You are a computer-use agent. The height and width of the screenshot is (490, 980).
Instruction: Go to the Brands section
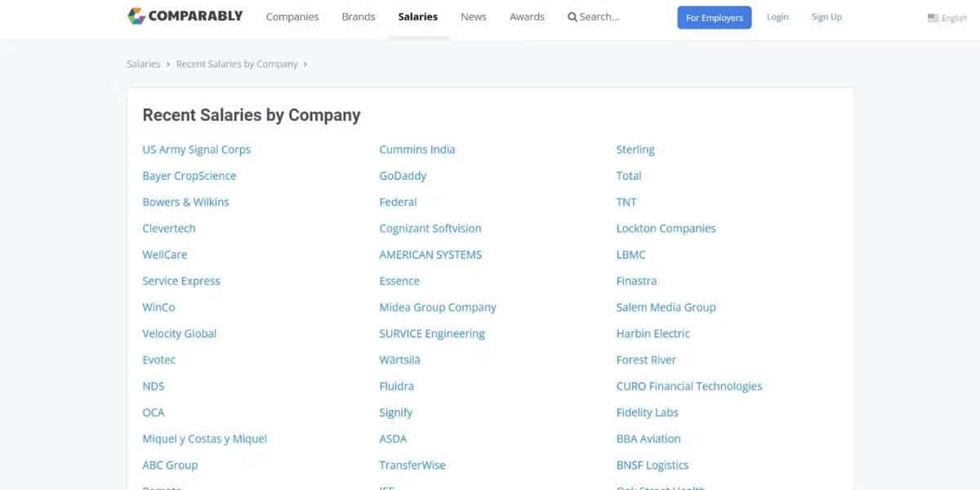(359, 17)
